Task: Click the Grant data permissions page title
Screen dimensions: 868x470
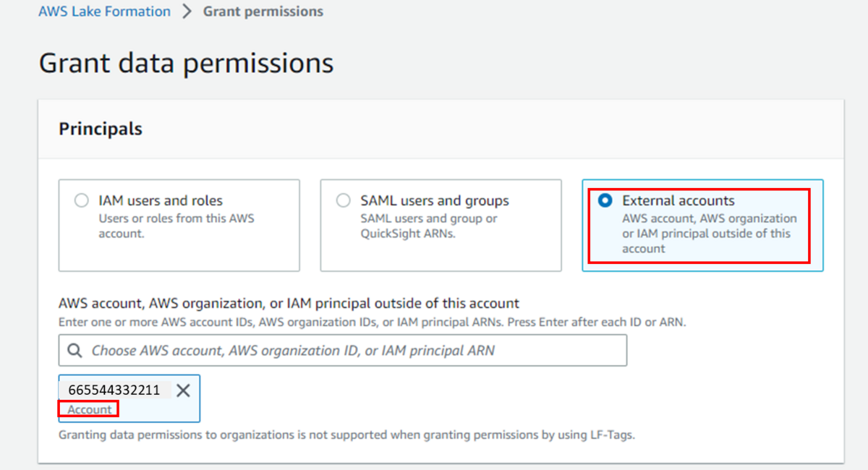Action: click(x=186, y=63)
